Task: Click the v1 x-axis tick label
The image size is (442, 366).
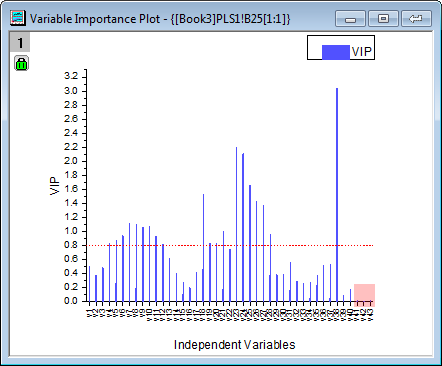Action: pos(89,314)
